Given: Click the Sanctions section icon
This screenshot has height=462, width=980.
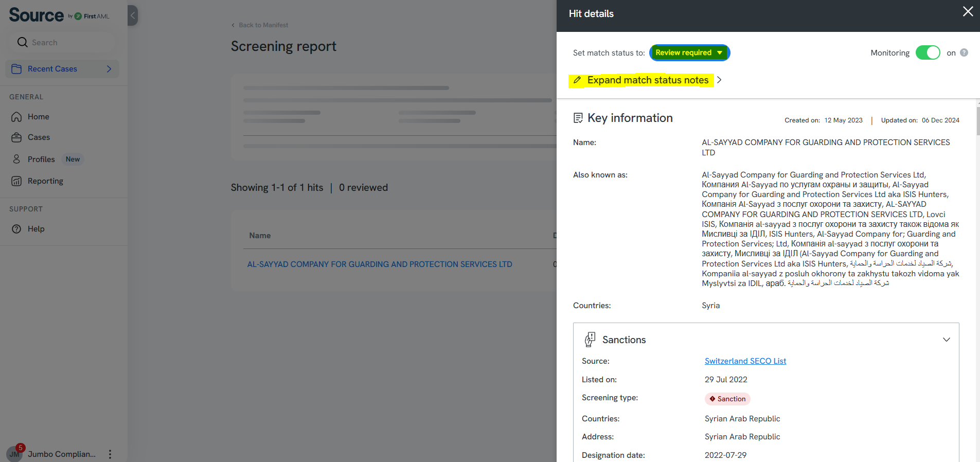Looking at the screenshot, I should coord(590,340).
